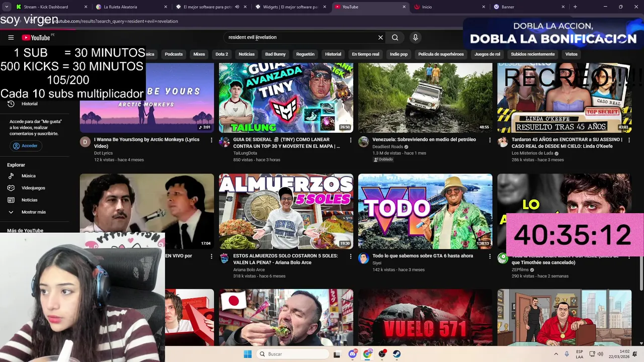This screenshot has width=644, height=362.
Task: Select the Película de superhéroes chip
Action: click(x=441, y=54)
